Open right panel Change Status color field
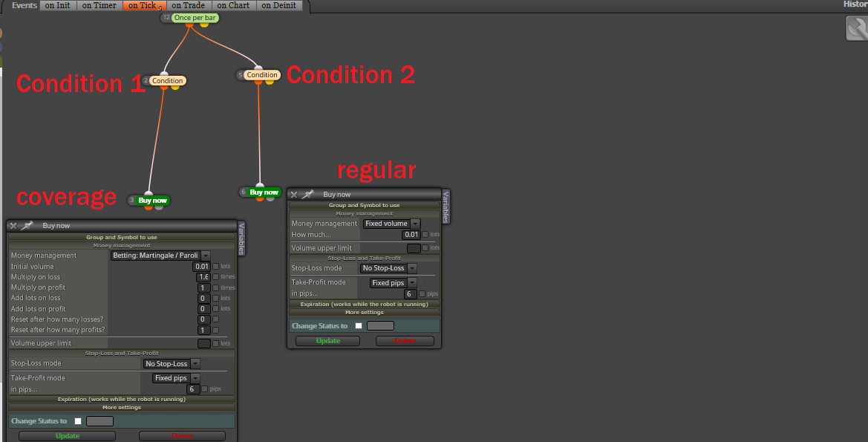868x442 pixels. pos(381,325)
